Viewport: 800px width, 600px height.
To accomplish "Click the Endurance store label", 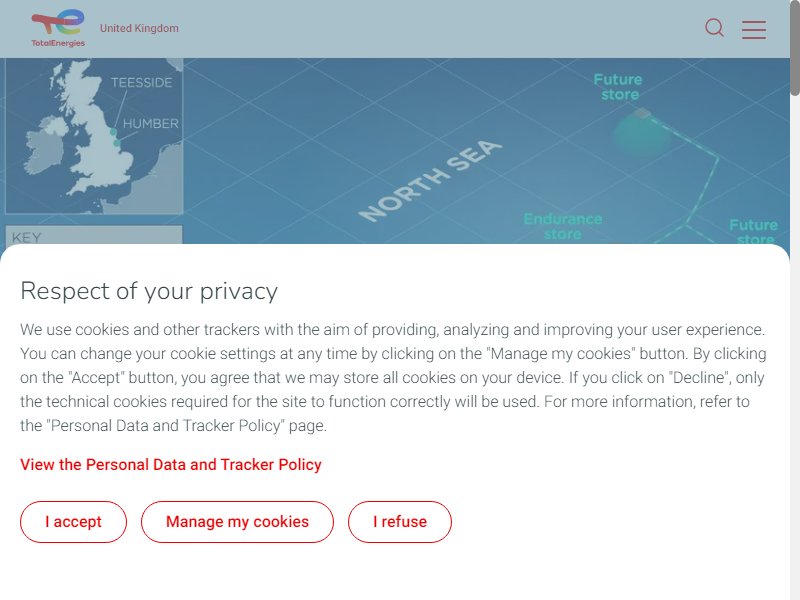I will (563, 227).
